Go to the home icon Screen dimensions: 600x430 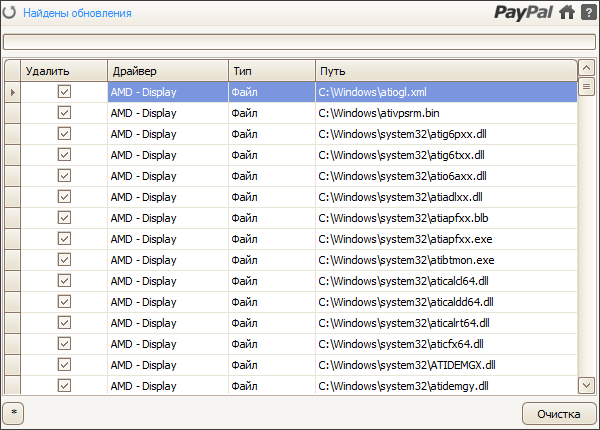click(x=567, y=13)
